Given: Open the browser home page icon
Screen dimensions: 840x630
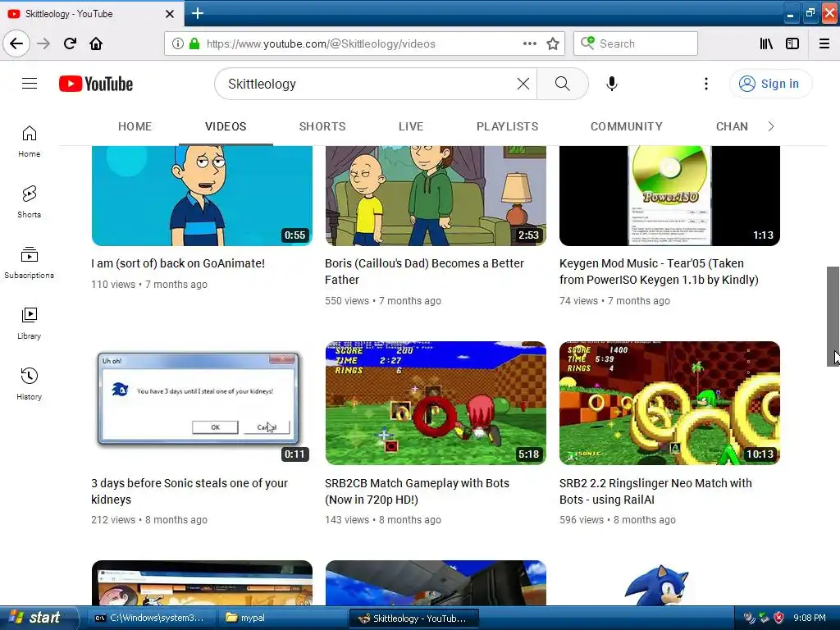Looking at the screenshot, I should click(x=96, y=43).
